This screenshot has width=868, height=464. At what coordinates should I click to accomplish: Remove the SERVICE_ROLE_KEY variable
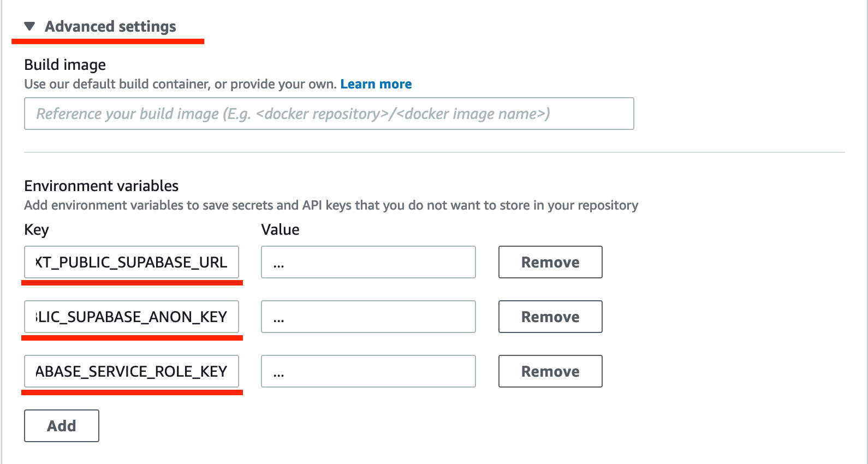[x=550, y=371]
